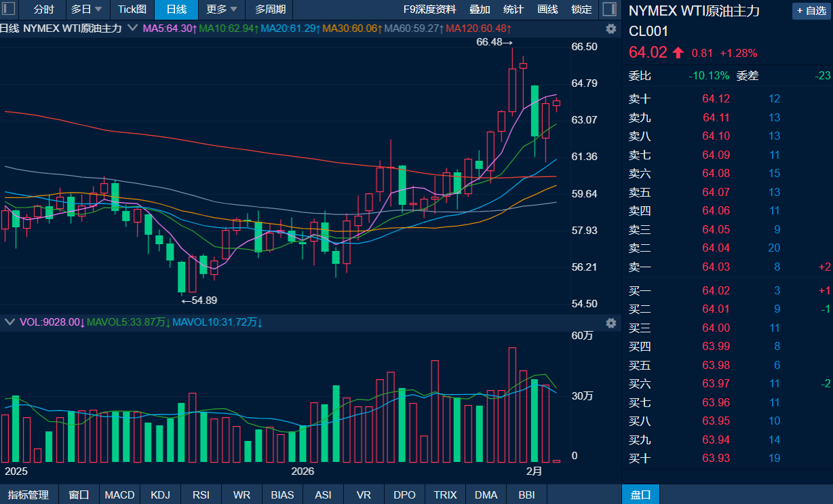The height and width of the screenshot is (504, 833).
Task: Expand the chevron beside NYMEX WTI原油主力 title
Action: pos(132,28)
